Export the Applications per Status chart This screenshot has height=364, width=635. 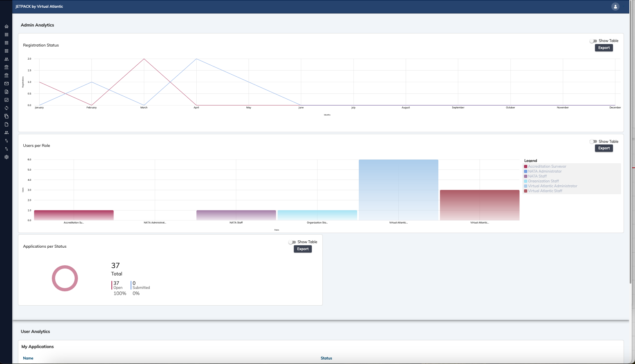pyautogui.click(x=303, y=249)
